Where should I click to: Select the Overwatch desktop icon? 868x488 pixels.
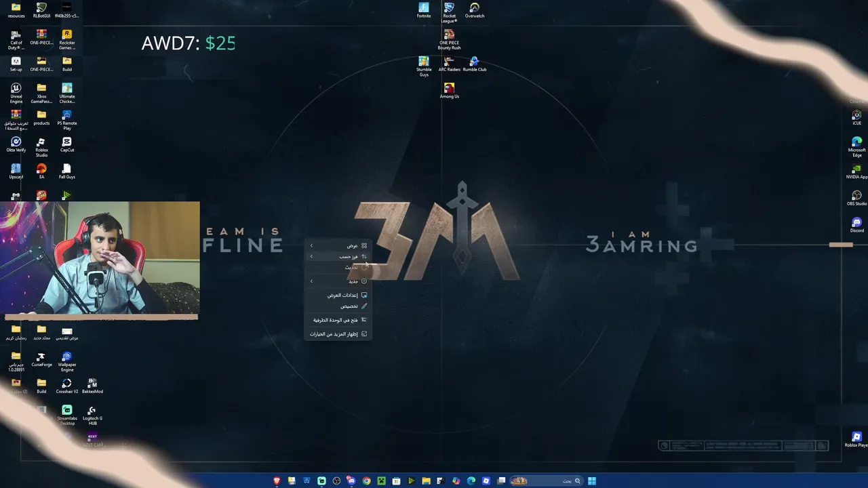[x=475, y=10]
